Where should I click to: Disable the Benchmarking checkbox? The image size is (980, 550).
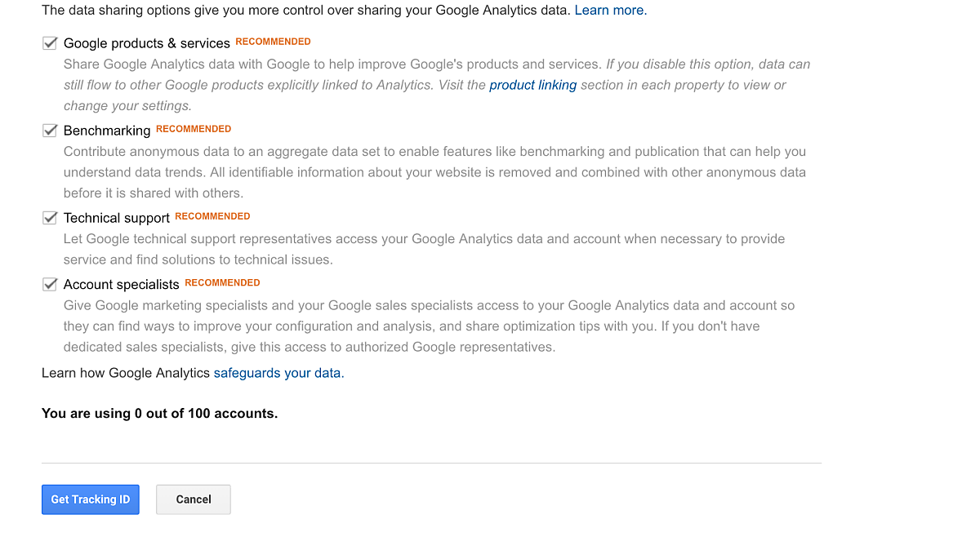tap(50, 131)
